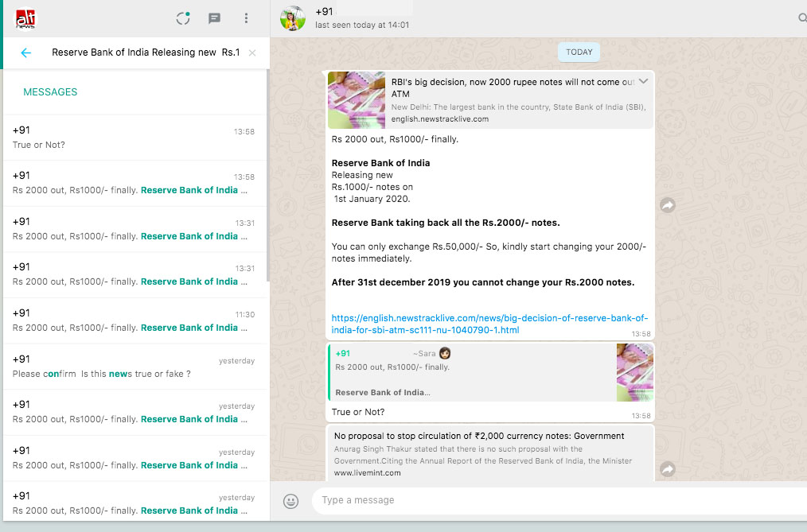
Task: Click the bold 'Reserve Bank taking back all the Rs.2000/- notes.' text
Action: click(x=446, y=223)
